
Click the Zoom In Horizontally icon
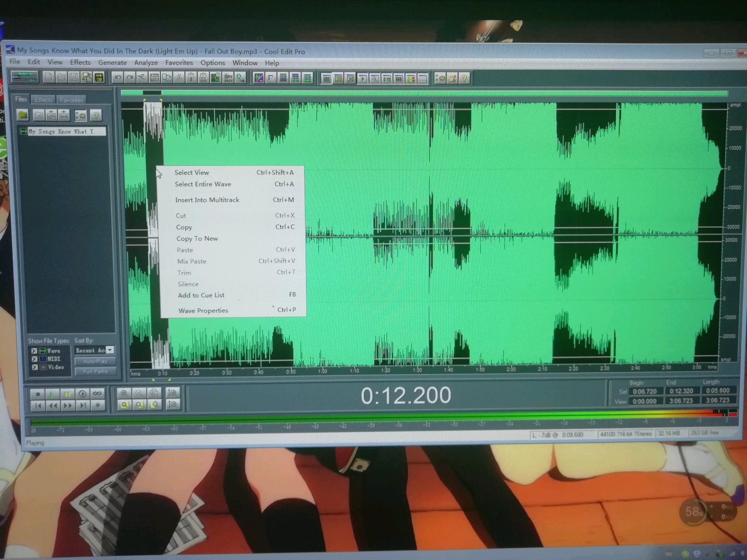coord(124,393)
